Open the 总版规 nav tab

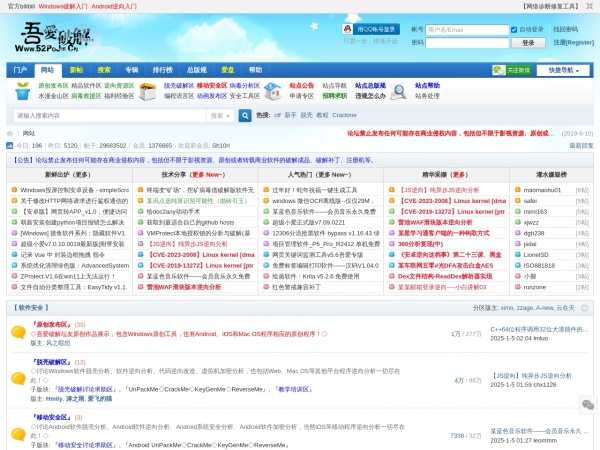(196, 71)
